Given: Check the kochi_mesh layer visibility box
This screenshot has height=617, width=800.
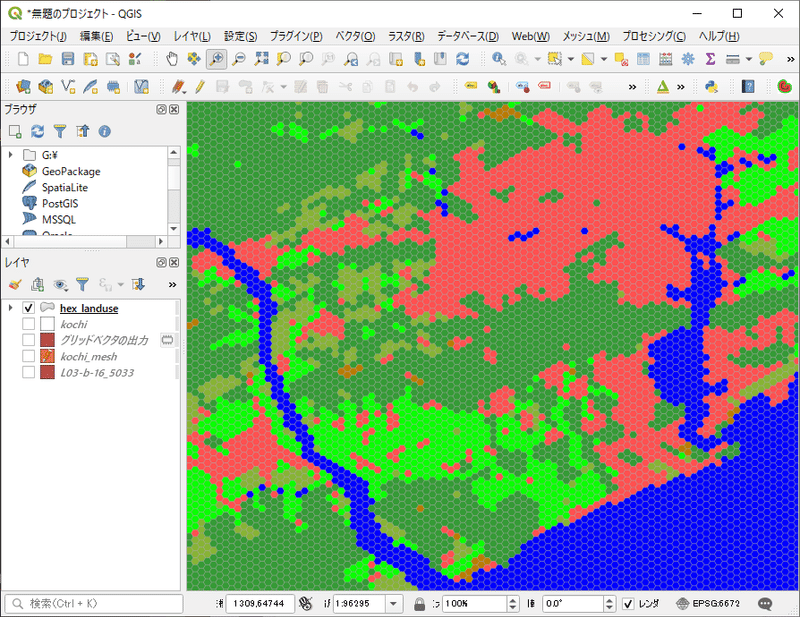Looking at the screenshot, I should tap(29, 356).
